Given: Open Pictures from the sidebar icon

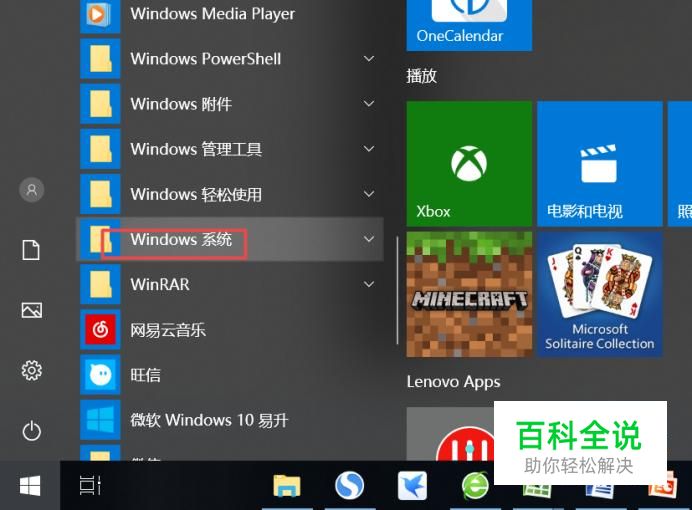Looking at the screenshot, I should pos(32,310).
